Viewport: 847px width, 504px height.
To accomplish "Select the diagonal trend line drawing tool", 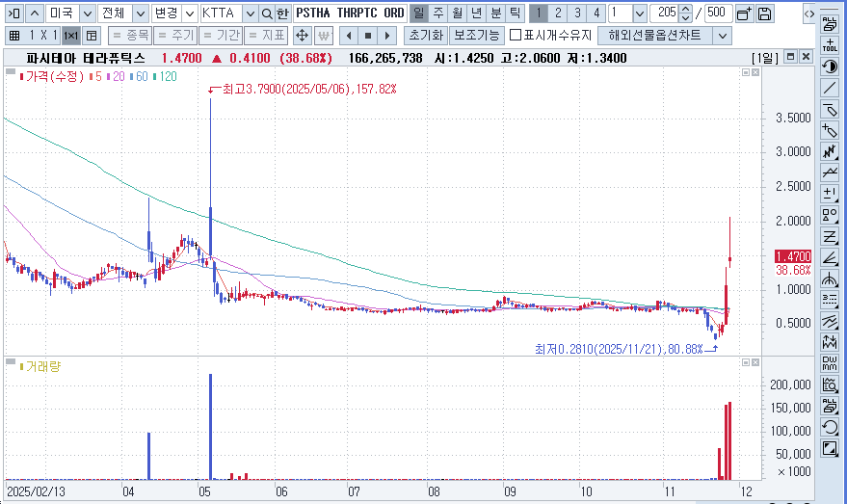I will pos(829,88).
